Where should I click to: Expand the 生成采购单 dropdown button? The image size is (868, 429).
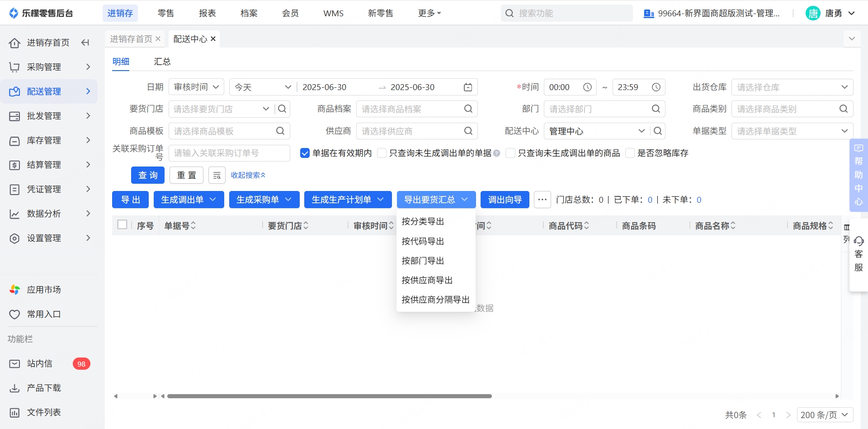click(x=264, y=200)
